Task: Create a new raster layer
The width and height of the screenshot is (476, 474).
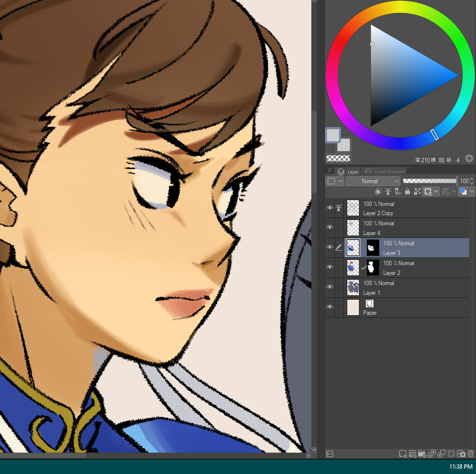Action: coord(403,454)
